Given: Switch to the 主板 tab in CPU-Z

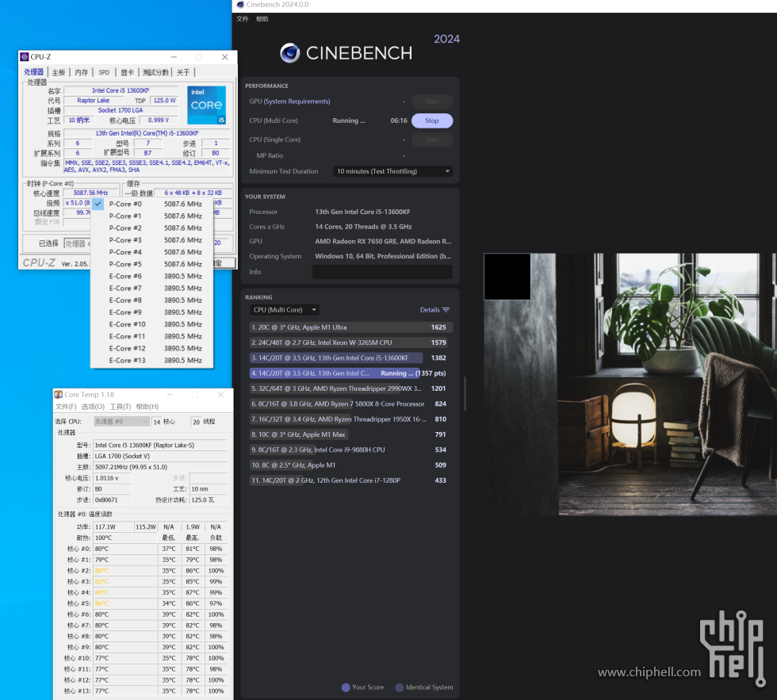Looking at the screenshot, I should coord(59,72).
